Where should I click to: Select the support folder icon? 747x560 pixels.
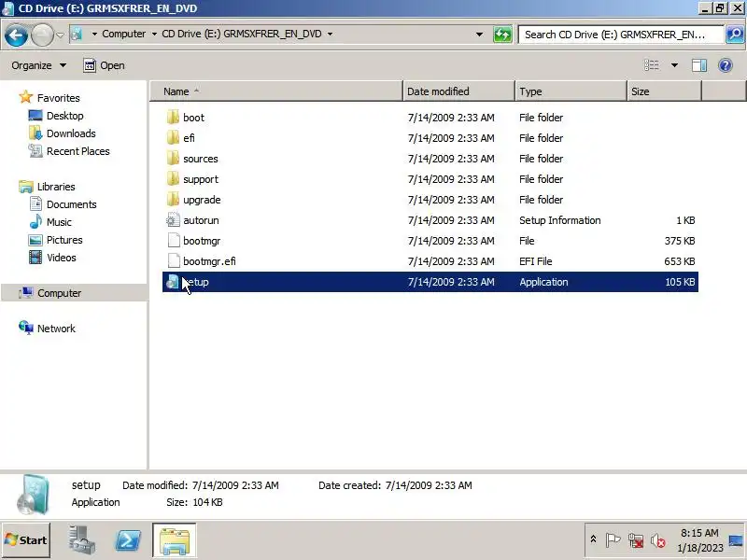(173, 178)
